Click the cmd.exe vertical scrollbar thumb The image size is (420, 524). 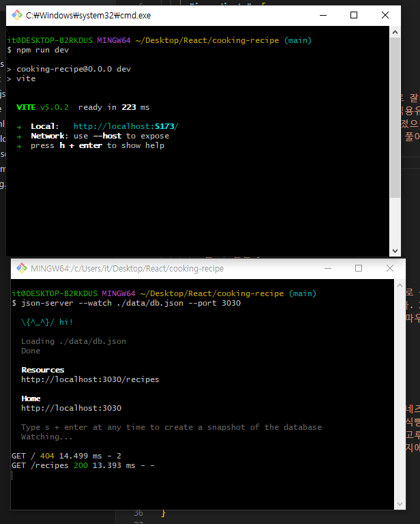(x=395, y=117)
